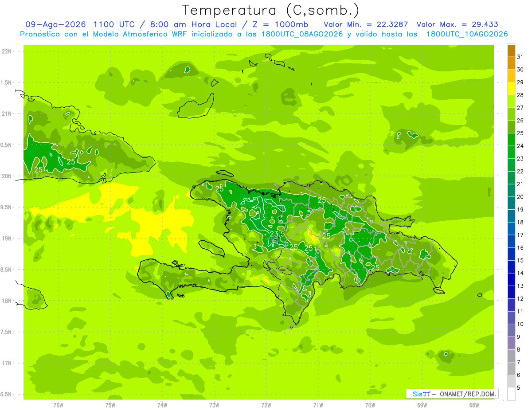Click the white swatch below legend value 5
This screenshot has height=411, width=532.
click(x=511, y=394)
